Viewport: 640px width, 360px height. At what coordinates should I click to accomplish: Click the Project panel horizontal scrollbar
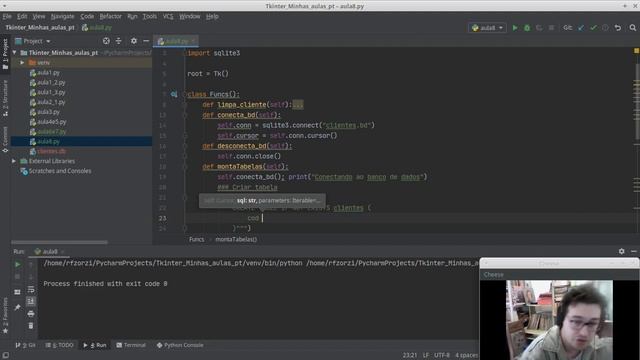point(60,242)
